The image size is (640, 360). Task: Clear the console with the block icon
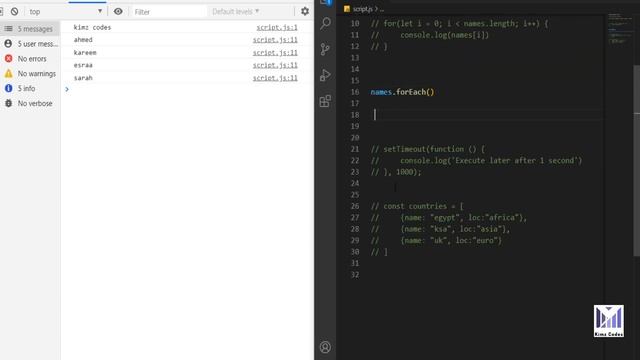14,11
